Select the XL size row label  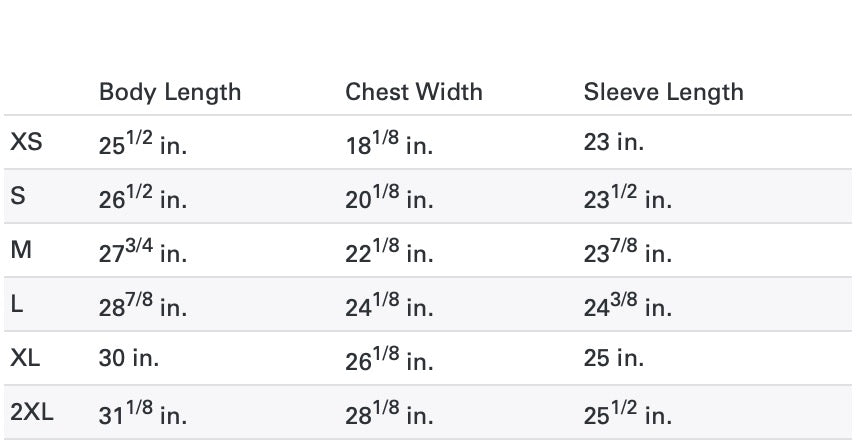pos(25,358)
